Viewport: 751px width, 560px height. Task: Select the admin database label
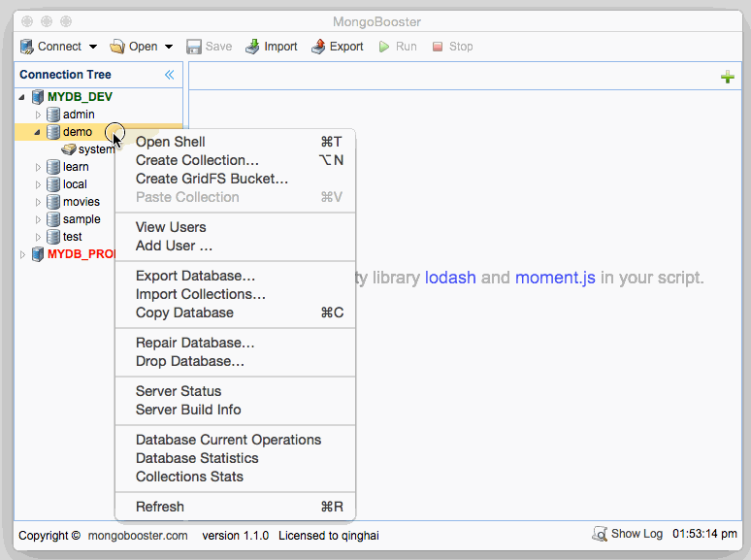[x=79, y=115]
